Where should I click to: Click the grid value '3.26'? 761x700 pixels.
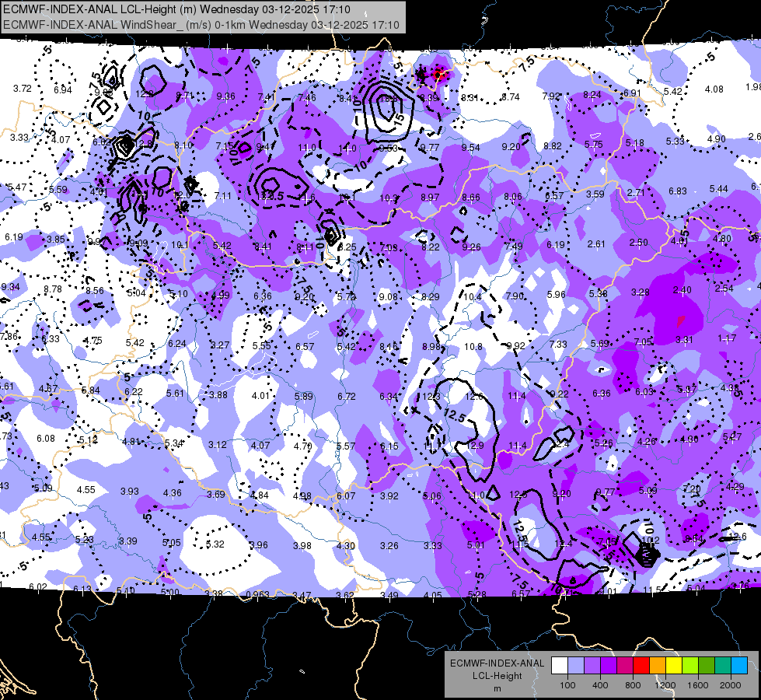click(389, 545)
